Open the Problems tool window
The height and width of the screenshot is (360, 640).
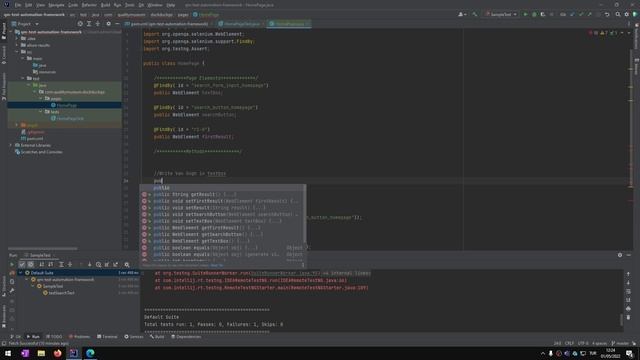pyautogui.click(x=79, y=337)
